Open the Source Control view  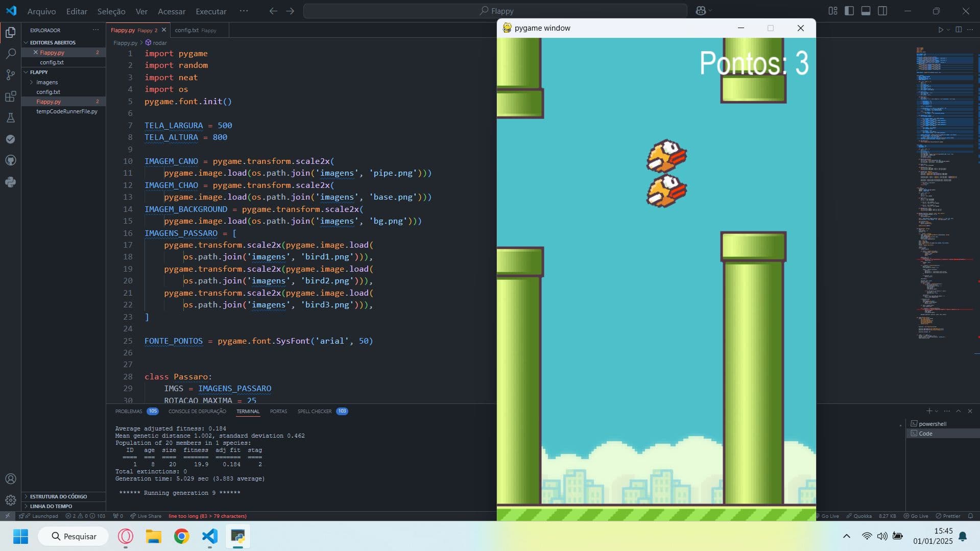10,75
